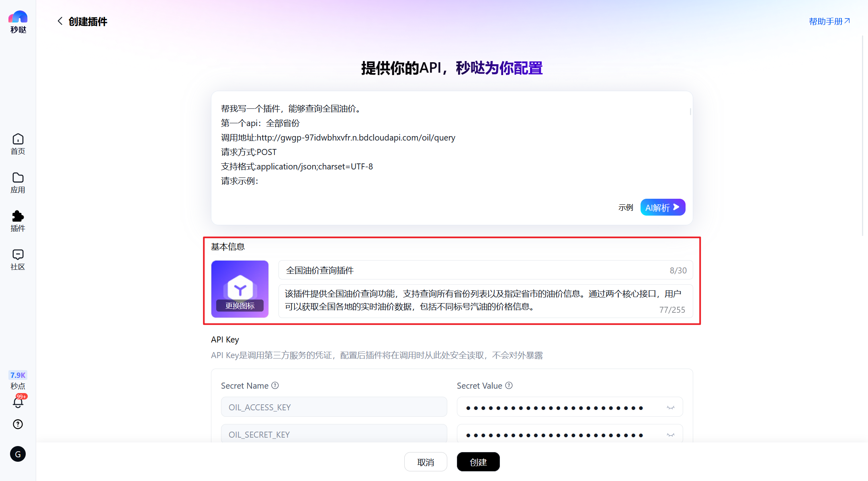Open the 首页 home page in sidebar

click(x=18, y=144)
